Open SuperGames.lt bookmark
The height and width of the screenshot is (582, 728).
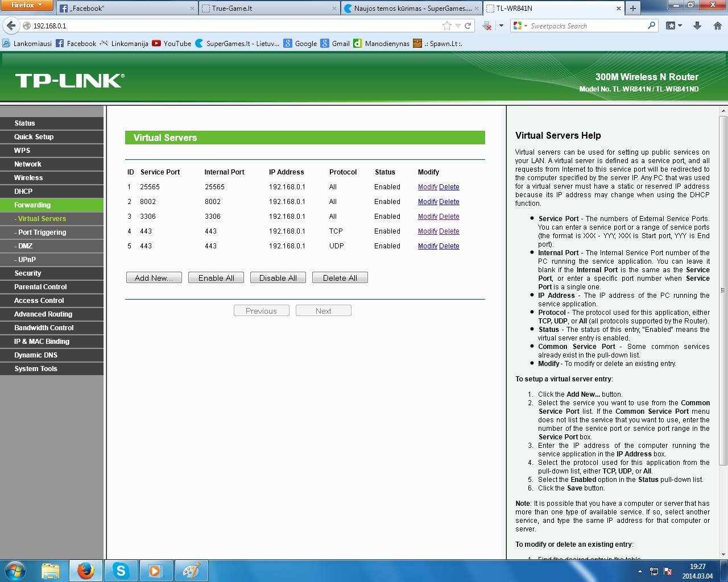click(237, 43)
